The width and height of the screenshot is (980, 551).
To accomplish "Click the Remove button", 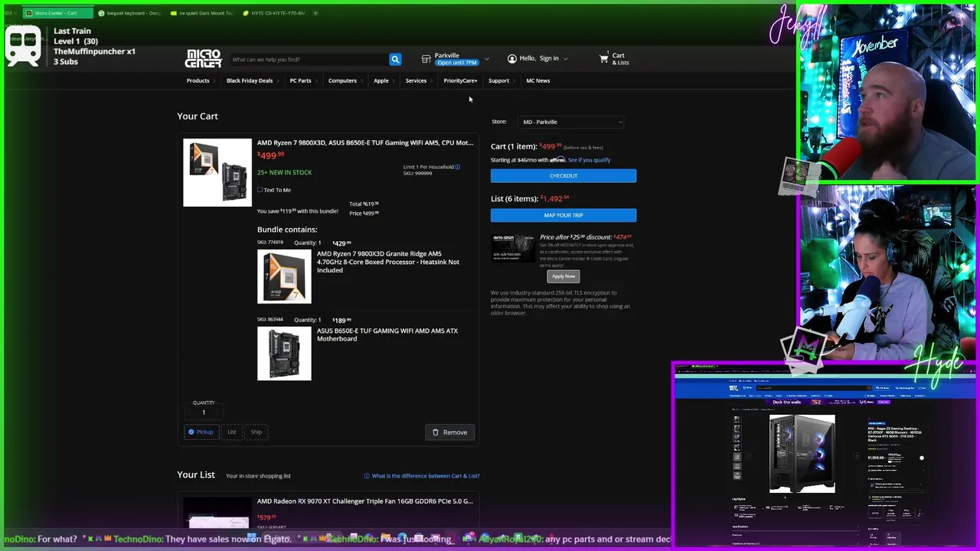I will point(449,432).
